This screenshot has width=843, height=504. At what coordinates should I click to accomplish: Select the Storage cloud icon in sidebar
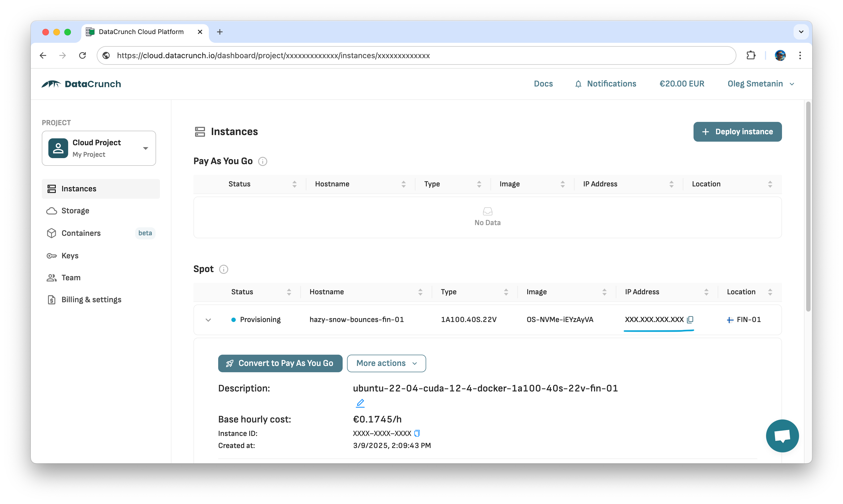tap(51, 211)
